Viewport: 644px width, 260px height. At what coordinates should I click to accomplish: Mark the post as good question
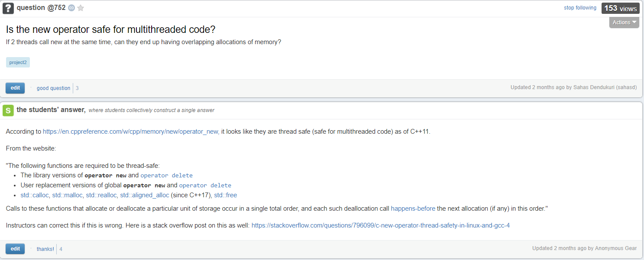53,88
